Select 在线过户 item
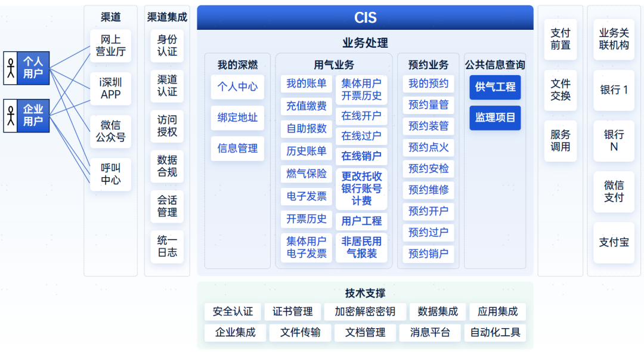The width and height of the screenshot is (644, 352). 361,137
